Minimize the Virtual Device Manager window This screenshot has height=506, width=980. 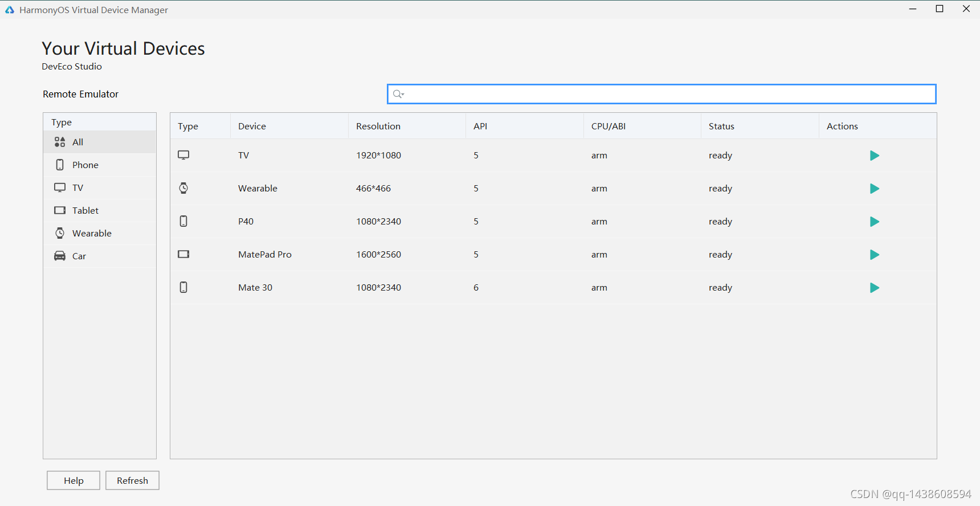click(x=913, y=9)
